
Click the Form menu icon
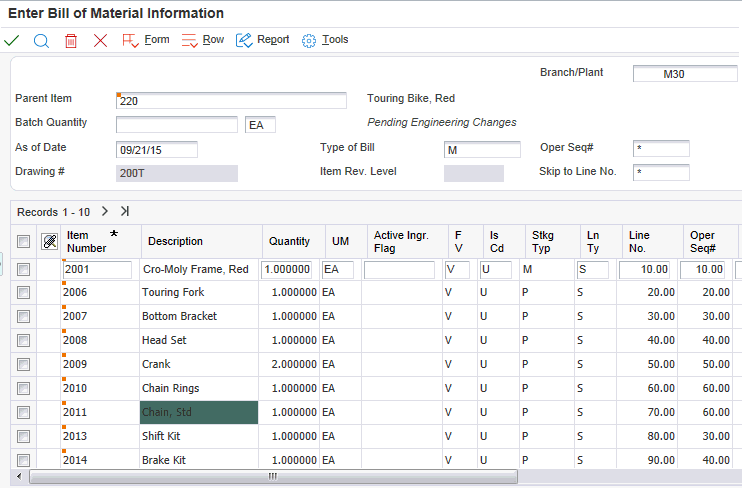coord(130,41)
